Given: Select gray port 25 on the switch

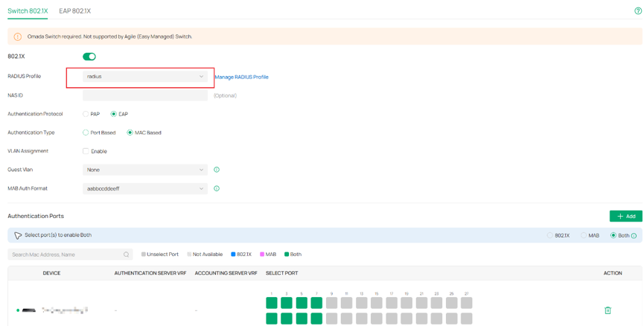Looking at the screenshot, I should tap(451, 303).
